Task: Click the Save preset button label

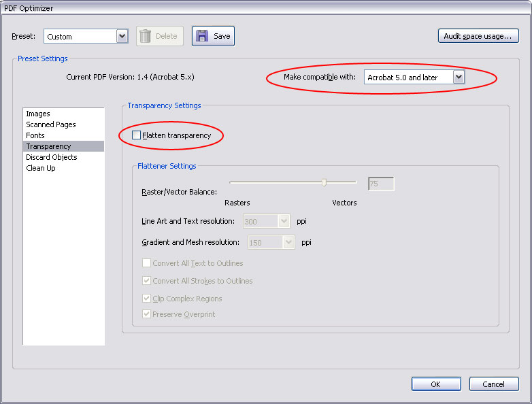Action: [x=222, y=36]
